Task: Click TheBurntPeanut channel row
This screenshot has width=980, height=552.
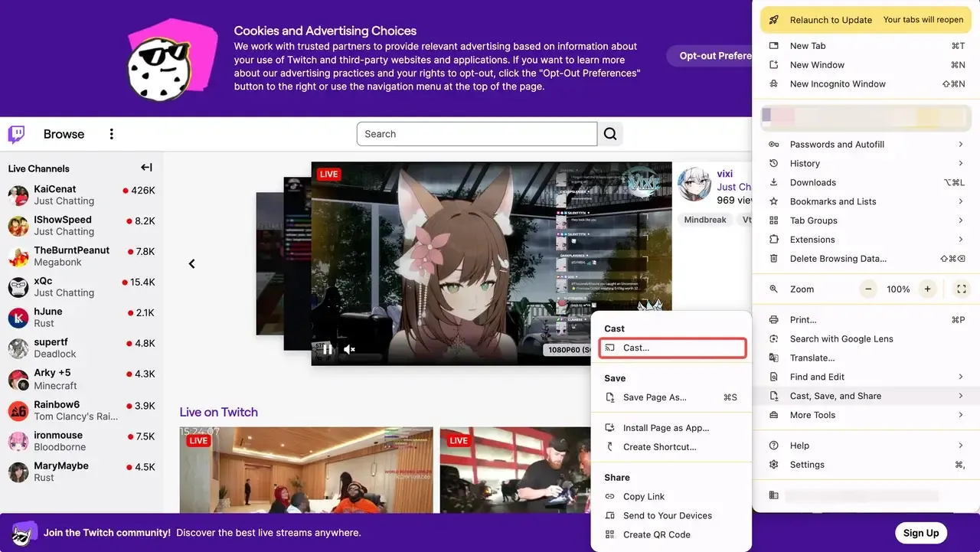Action: tap(82, 256)
